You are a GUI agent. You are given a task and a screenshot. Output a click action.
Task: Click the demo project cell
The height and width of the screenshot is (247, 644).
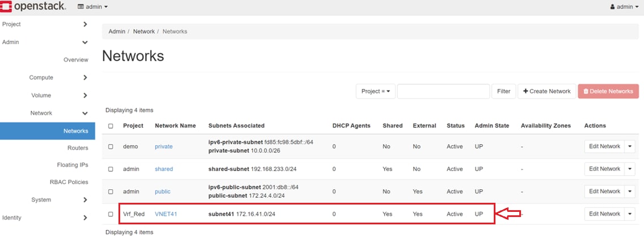point(130,147)
